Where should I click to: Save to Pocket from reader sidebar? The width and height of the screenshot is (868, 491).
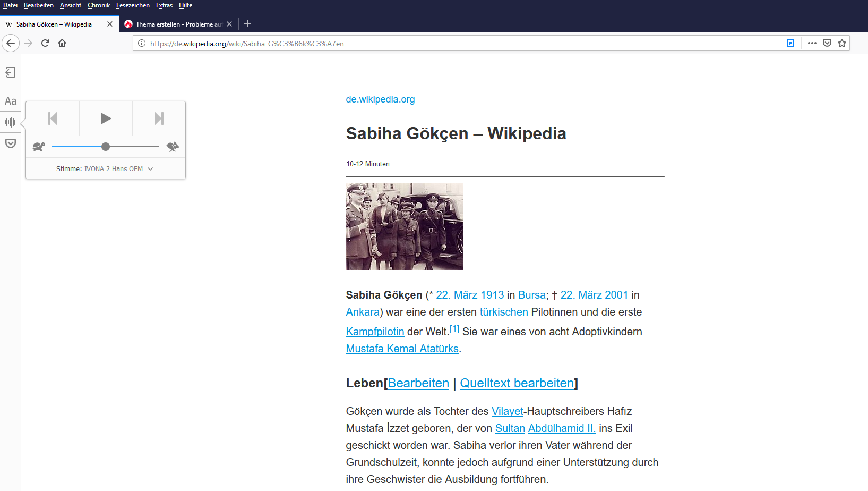coord(11,143)
